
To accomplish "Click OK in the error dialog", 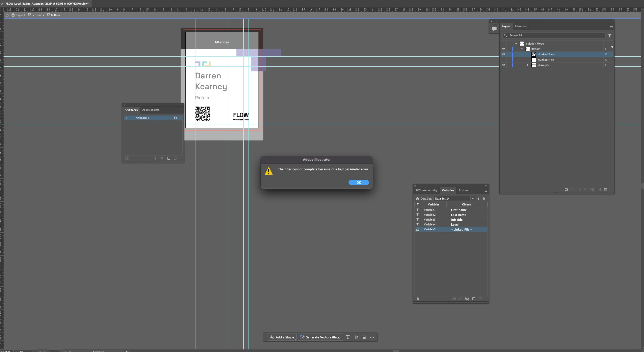I will pos(359,182).
